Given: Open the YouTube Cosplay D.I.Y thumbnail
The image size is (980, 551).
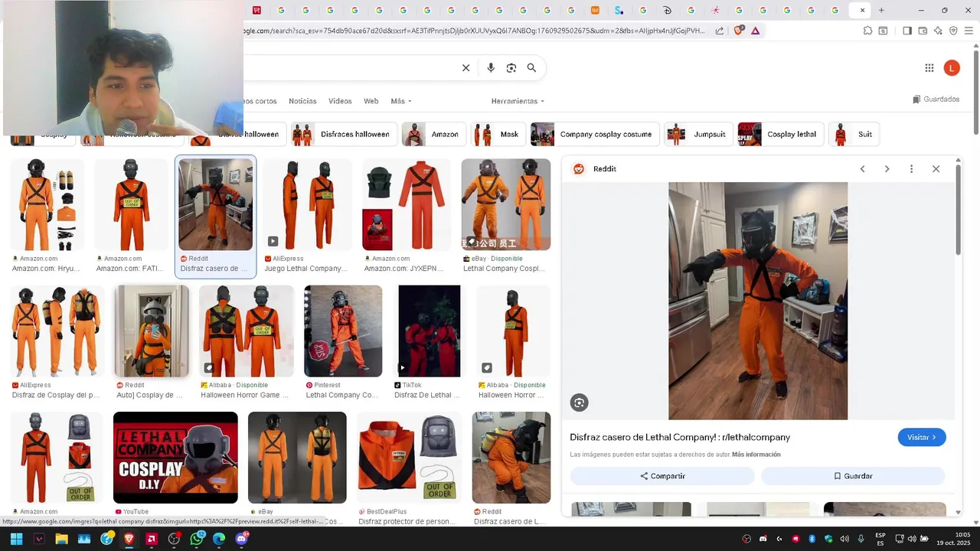Looking at the screenshot, I should pyautogui.click(x=175, y=458).
